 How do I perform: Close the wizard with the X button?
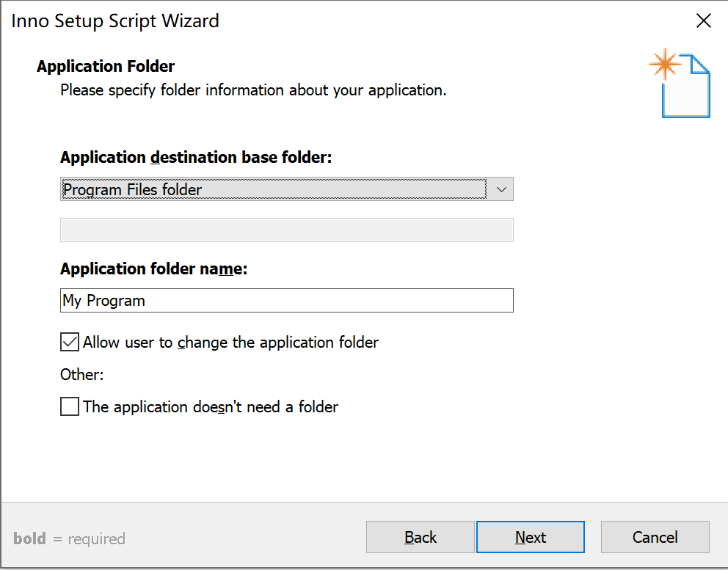click(703, 21)
